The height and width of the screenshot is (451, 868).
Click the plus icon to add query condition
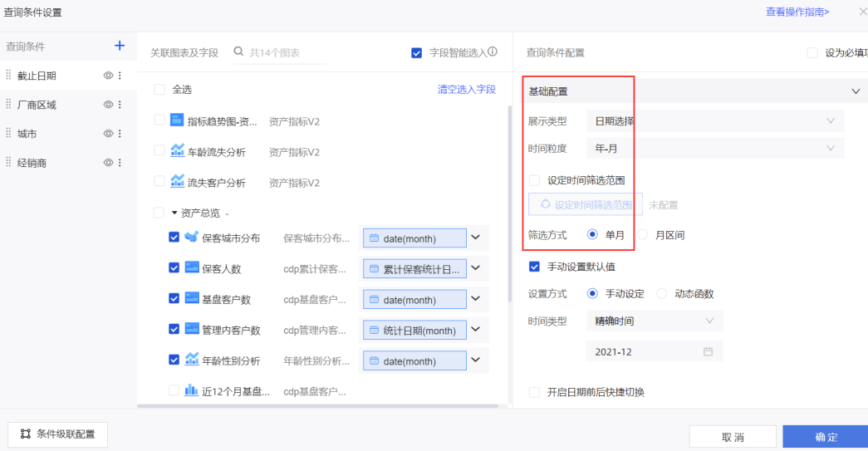point(119,46)
